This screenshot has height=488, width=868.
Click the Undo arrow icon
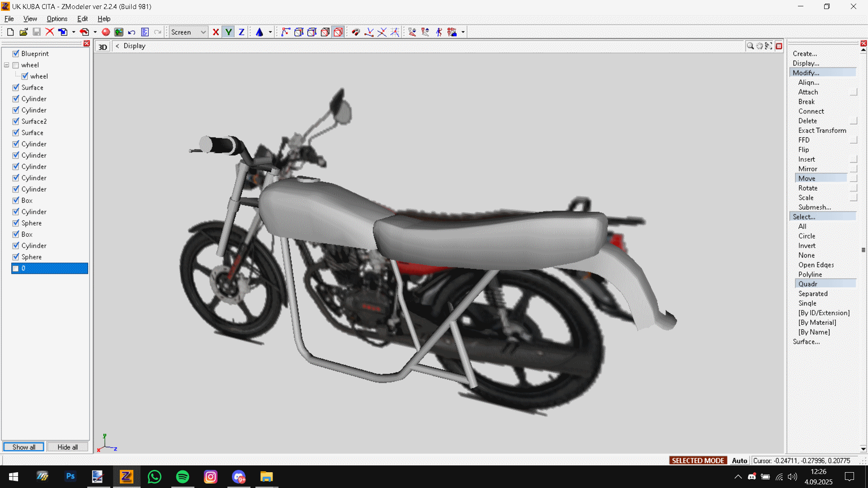132,32
